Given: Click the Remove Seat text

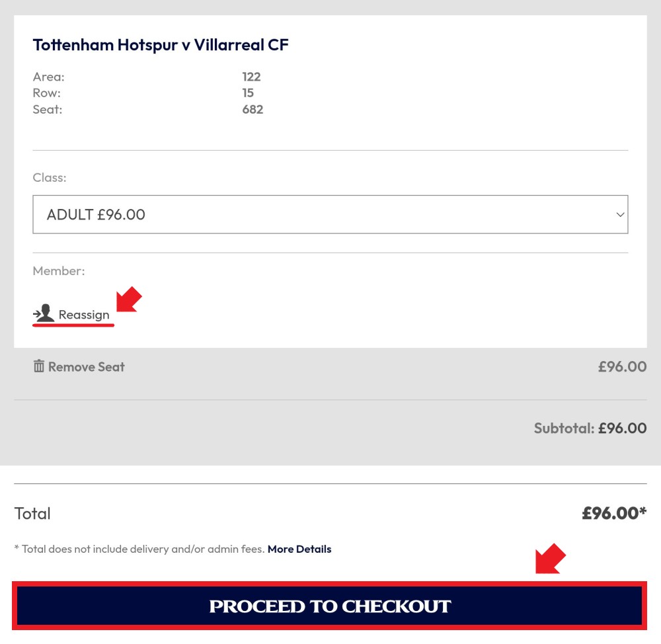Looking at the screenshot, I should (87, 366).
